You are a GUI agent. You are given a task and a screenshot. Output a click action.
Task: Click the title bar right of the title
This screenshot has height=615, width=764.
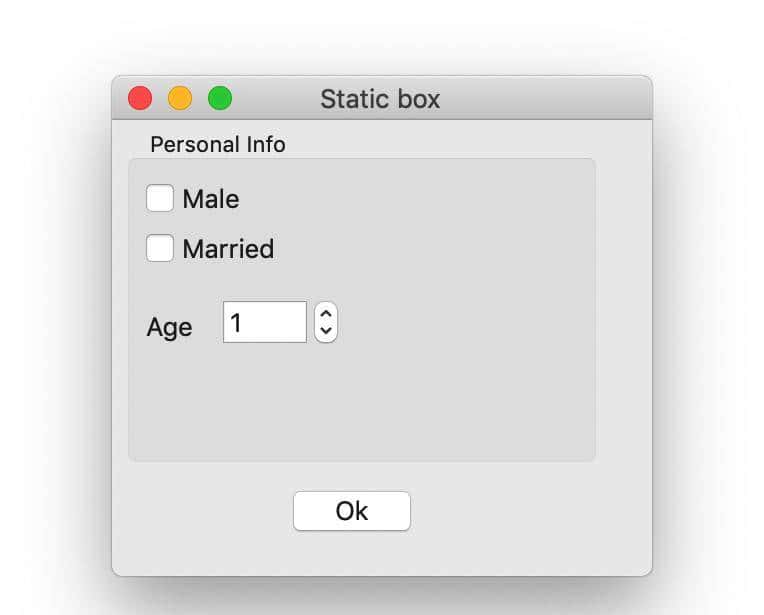550,99
